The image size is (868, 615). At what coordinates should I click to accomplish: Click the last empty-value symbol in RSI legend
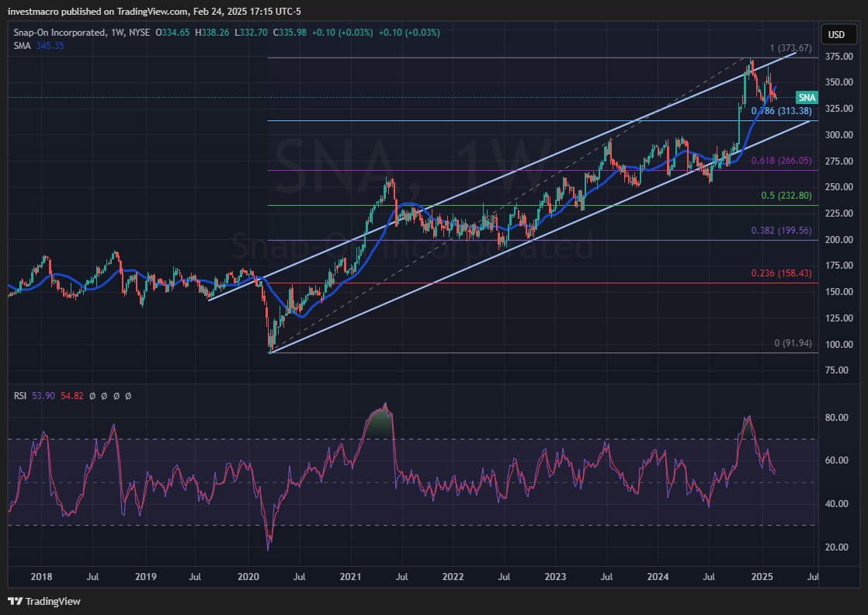tap(128, 396)
